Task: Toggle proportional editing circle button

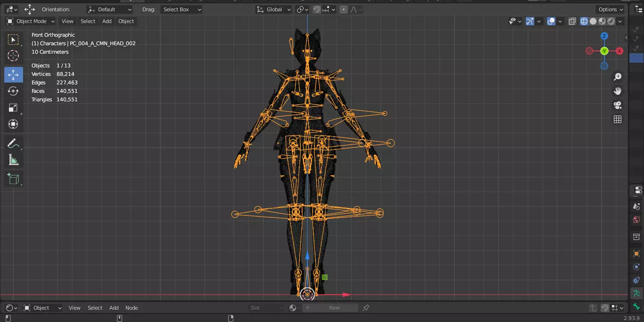Action: (344, 9)
